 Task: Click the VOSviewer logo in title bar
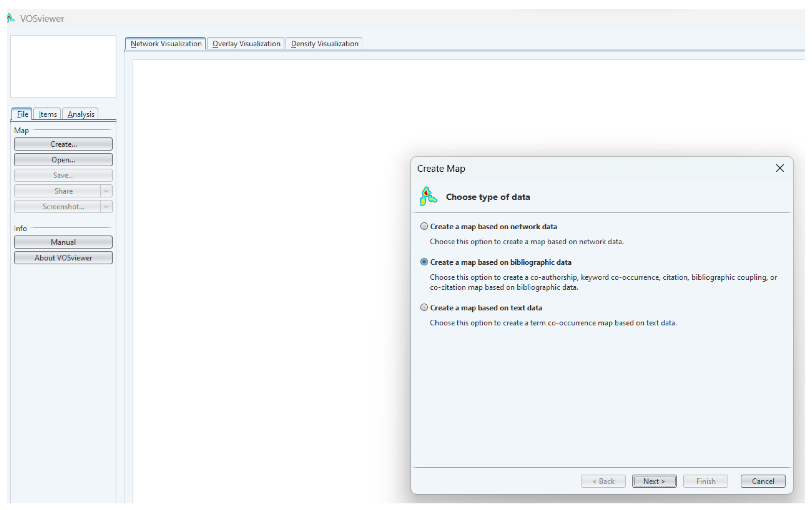(11, 18)
